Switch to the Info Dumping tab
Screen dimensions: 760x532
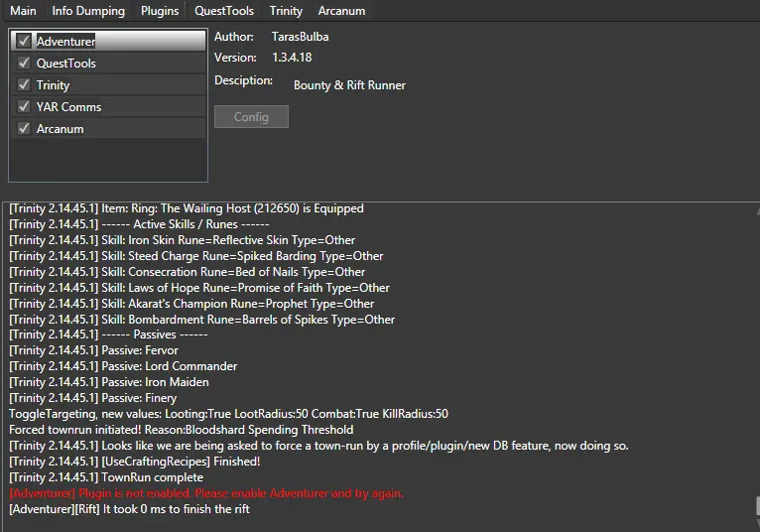pos(88,11)
